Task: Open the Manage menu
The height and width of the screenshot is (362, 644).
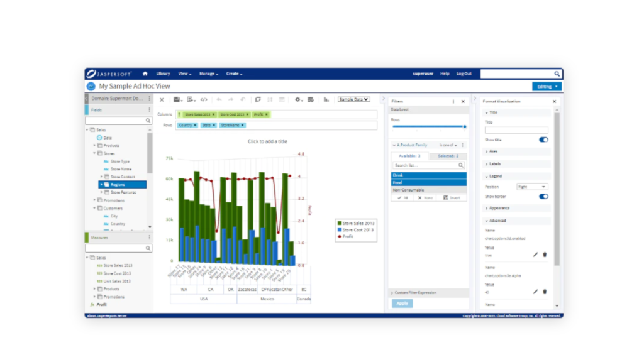Action: [209, 74]
